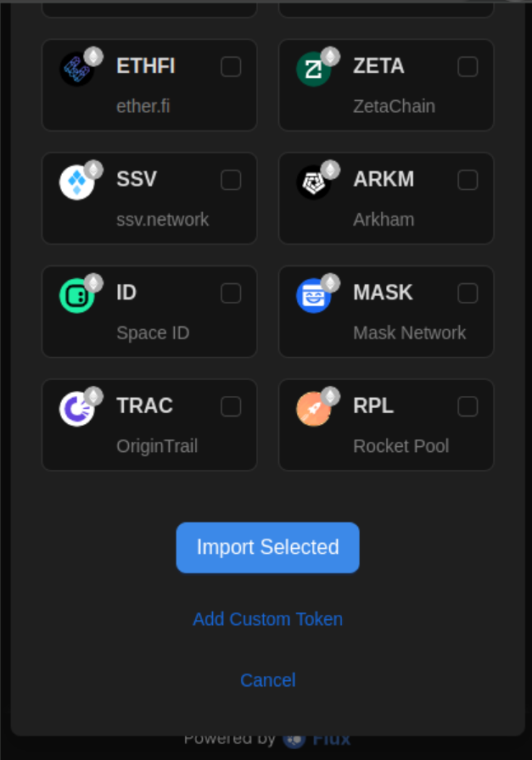Click the Mask Network token card name

point(409,333)
